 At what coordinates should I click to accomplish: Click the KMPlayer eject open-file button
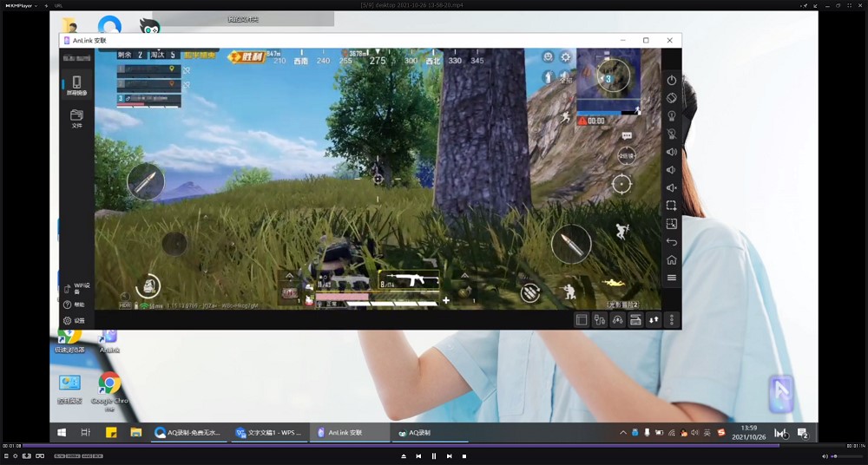tap(404, 456)
